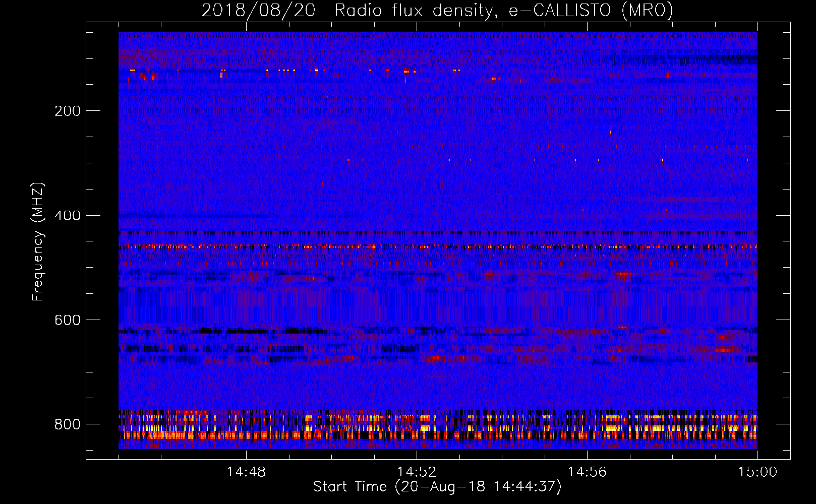Image resolution: width=816 pixels, height=504 pixels.
Task: Click the 14:52 time tick label
Action: click(417, 472)
